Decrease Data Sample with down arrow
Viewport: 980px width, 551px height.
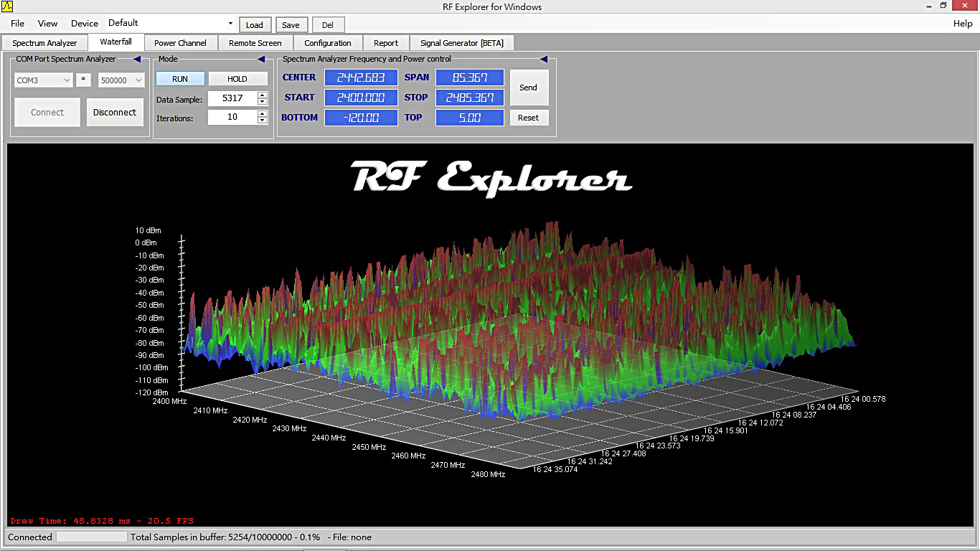click(x=262, y=103)
